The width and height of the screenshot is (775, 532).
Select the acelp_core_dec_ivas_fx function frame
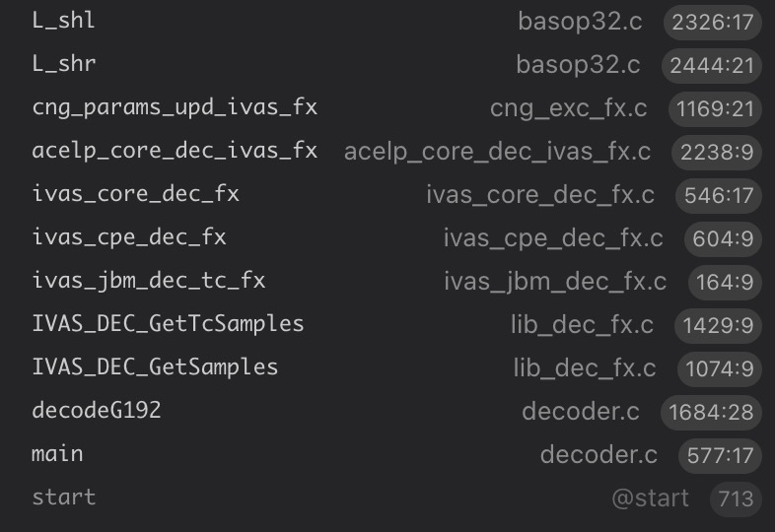tap(175, 151)
